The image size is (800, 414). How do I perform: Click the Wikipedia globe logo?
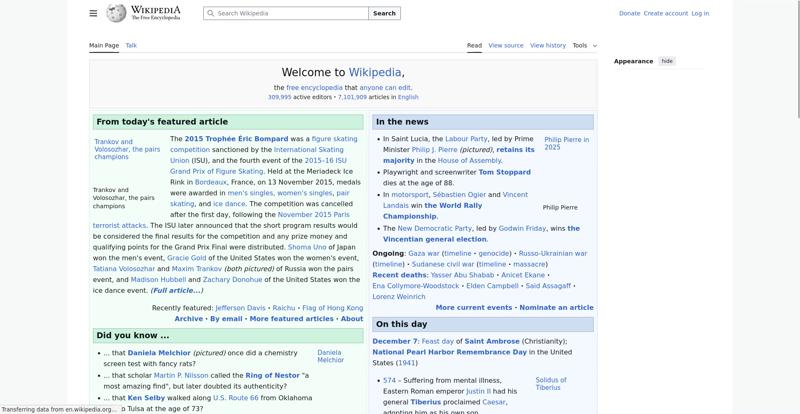[117, 13]
